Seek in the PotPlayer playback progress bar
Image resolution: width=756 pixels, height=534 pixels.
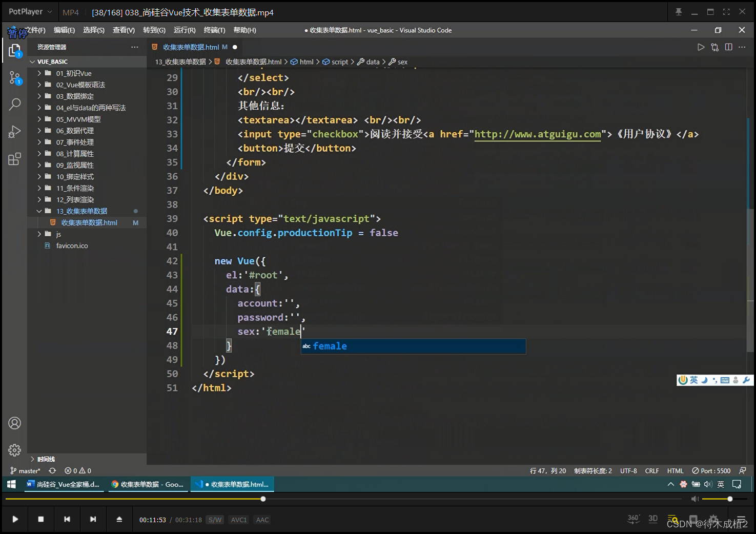coord(343,499)
